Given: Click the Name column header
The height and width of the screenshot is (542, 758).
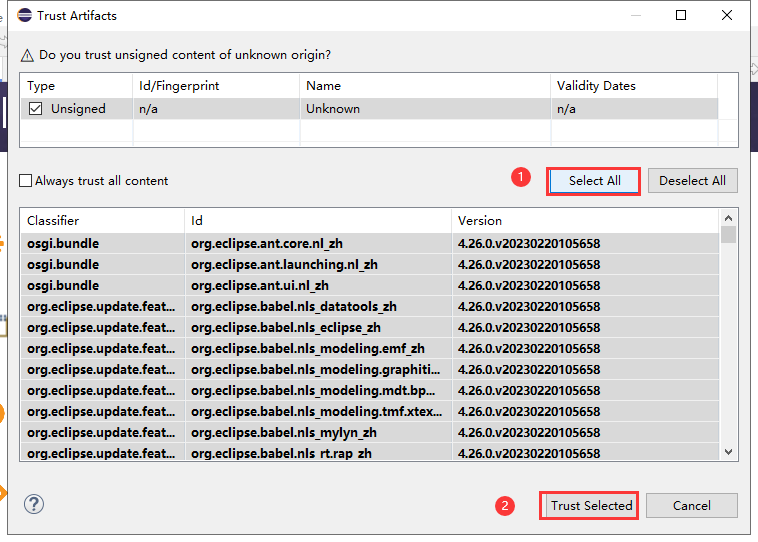Looking at the screenshot, I should (x=425, y=86).
